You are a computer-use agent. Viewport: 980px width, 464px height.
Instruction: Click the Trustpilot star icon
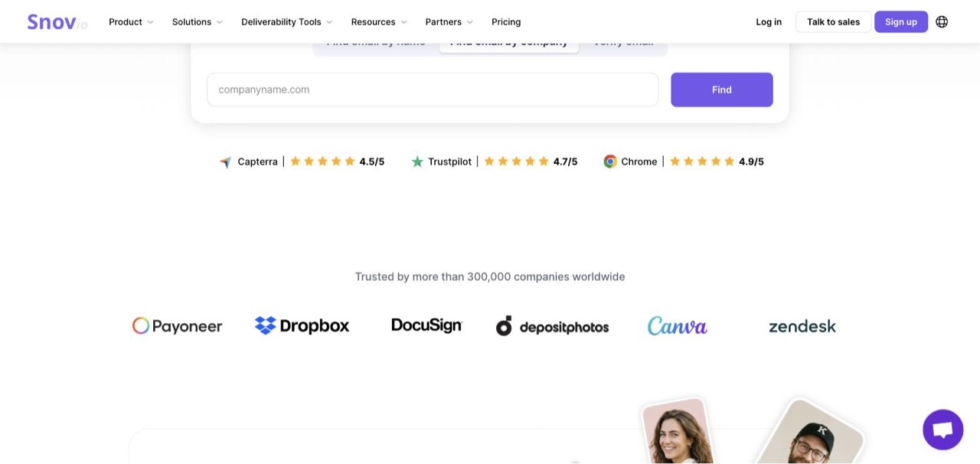417,162
